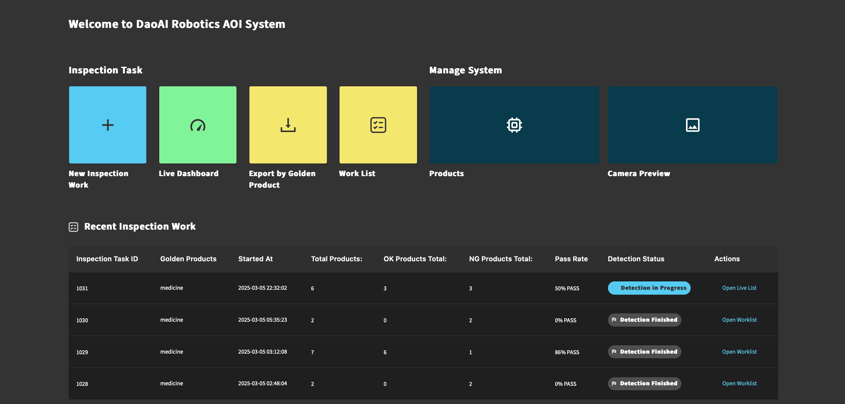Click the Golden Products column header
Viewport: 845px width, 404px height.
pyautogui.click(x=188, y=259)
